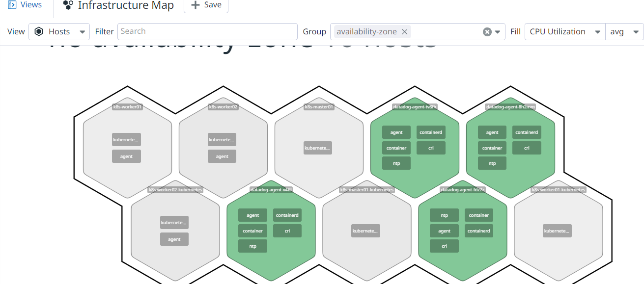
Task: Click cri app in datadog-agent-8h2mm hexagon
Action: (x=527, y=148)
